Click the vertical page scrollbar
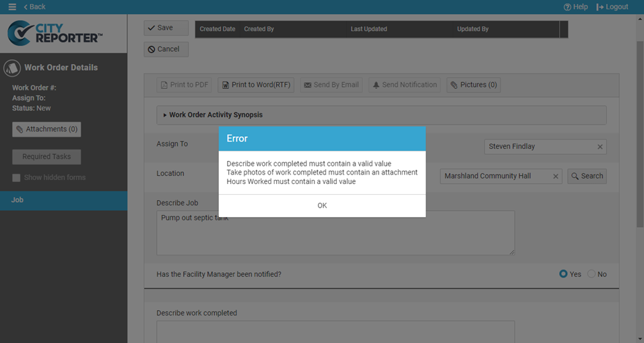The width and height of the screenshot is (644, 343). tap(639, 135)
